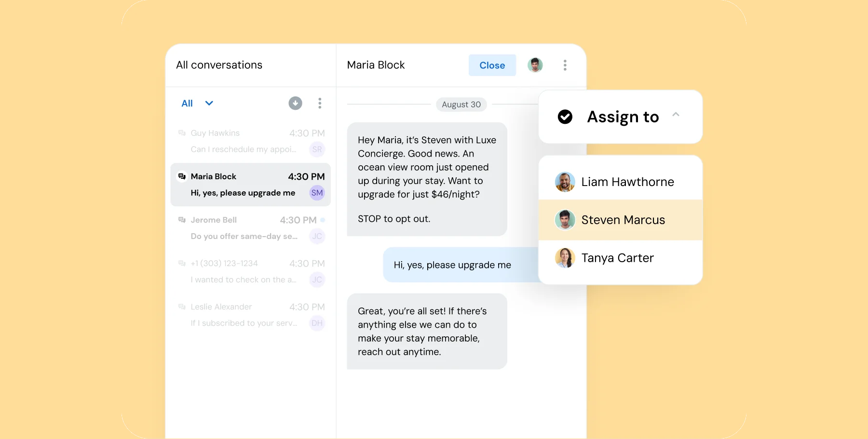The height and width of the screenshot is (439, 868).
Task: Assign the conversation to Steven Marcus
Action: [623, 220]
